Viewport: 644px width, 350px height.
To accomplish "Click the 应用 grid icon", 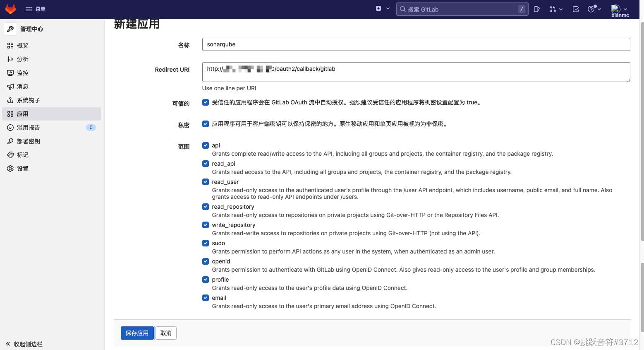I will (10, 114).
